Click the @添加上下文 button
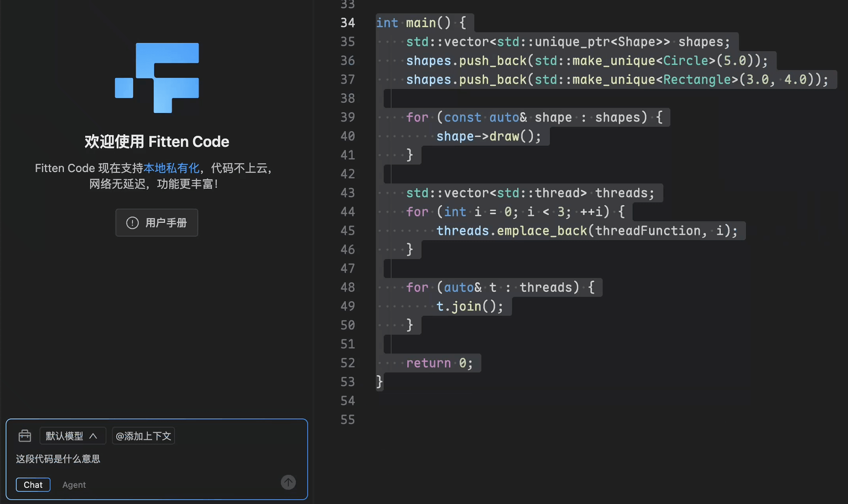The height and width of the screenshot is (504, 848). 143,436
